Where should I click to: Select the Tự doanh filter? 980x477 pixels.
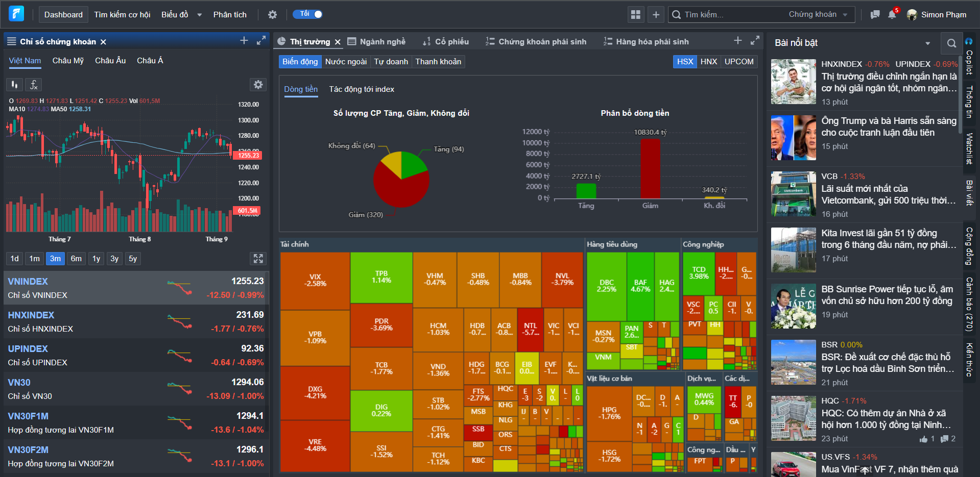pos(391,62)
